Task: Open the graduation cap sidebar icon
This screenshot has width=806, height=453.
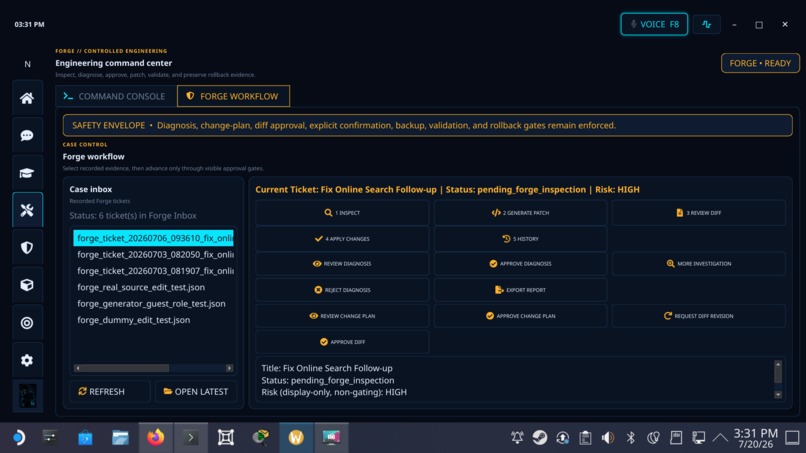Action: pyautogui.click(x=27, y=173)
